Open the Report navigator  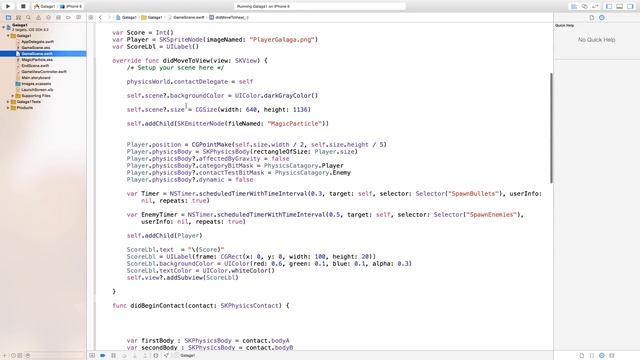78,18
